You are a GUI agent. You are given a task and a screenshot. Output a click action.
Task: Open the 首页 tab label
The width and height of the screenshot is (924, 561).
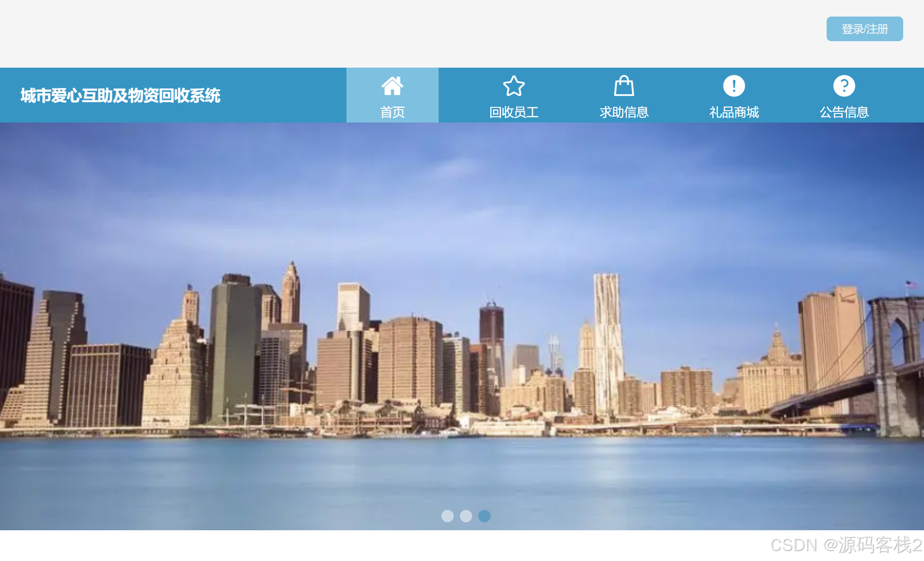(392, 112)
